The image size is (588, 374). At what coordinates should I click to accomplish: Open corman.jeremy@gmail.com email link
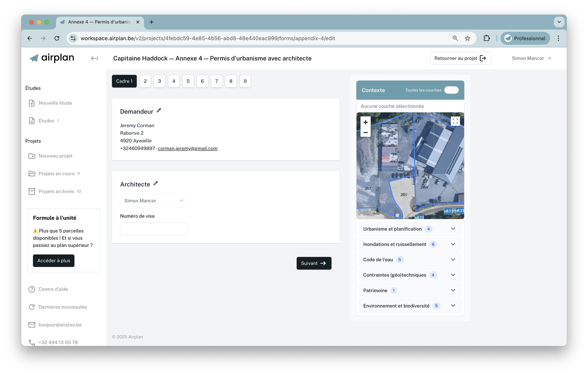click(188, 149)
